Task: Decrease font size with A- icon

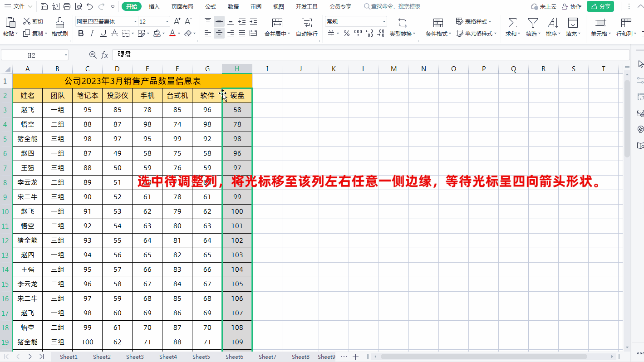Action: (x=189, y=21)
